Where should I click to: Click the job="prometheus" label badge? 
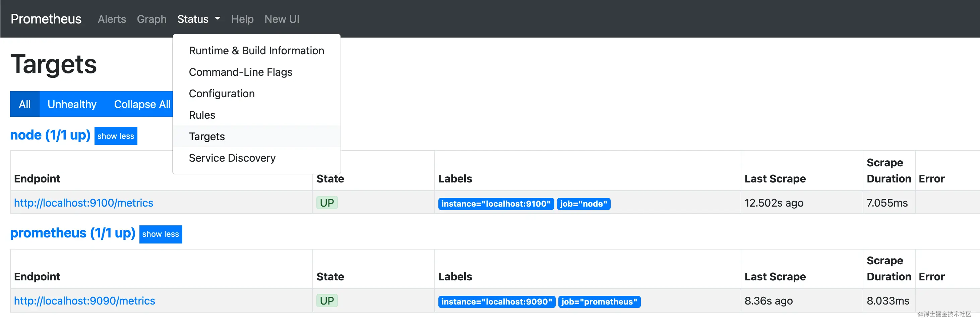click(x=599, y=302)
